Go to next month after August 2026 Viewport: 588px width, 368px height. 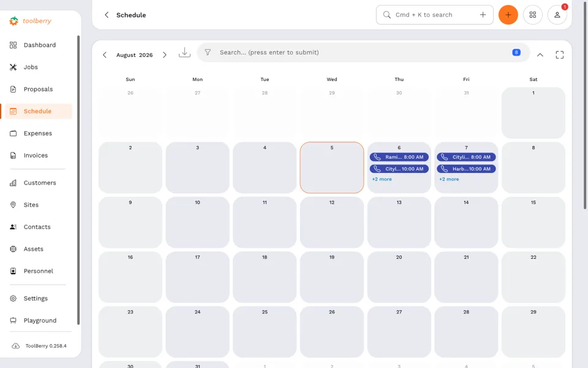pyautogui.click(x=165, y=55)
